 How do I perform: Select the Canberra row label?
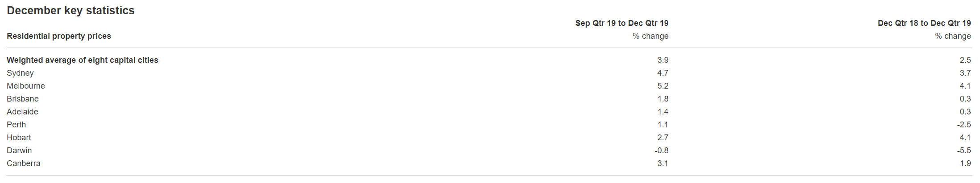24,163
